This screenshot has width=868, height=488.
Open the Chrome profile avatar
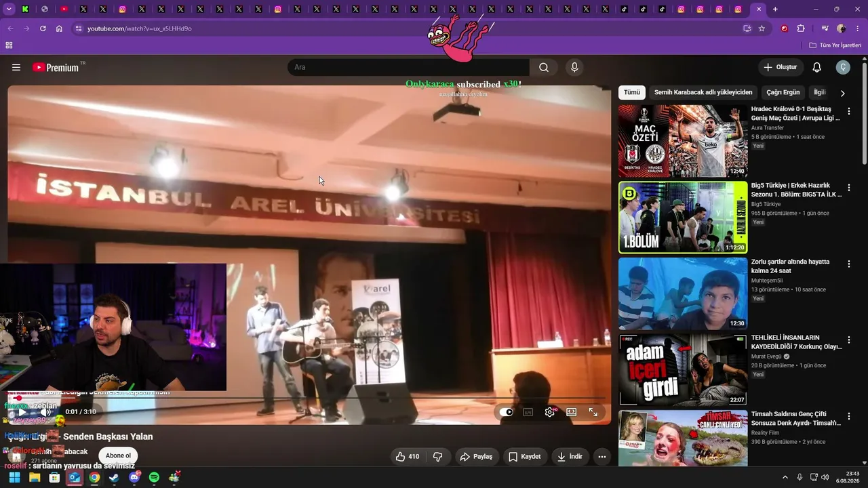841,28
